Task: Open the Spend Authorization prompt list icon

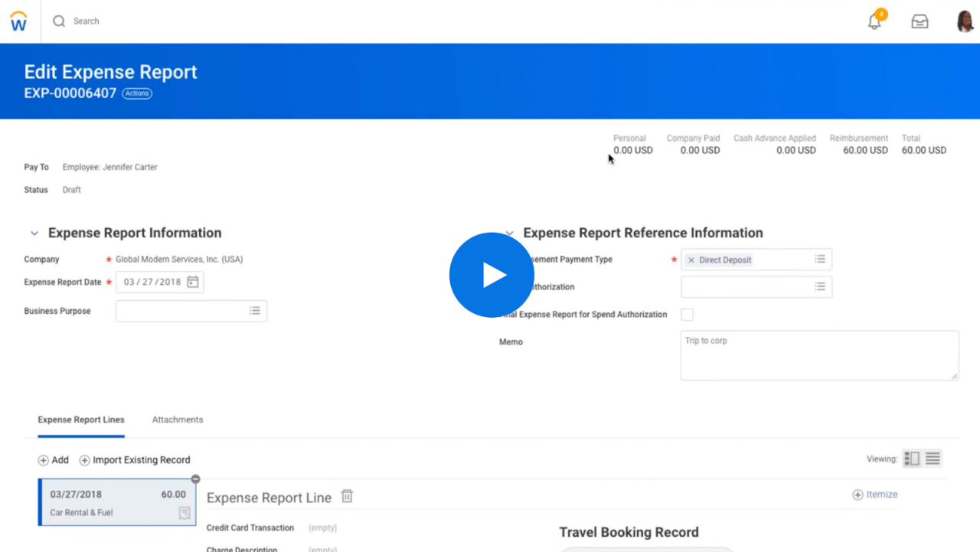Action: click(820, 286)
